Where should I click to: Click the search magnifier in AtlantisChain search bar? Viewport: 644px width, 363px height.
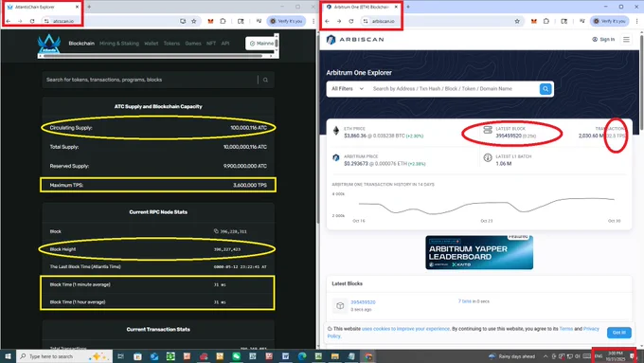coord(266,80)
